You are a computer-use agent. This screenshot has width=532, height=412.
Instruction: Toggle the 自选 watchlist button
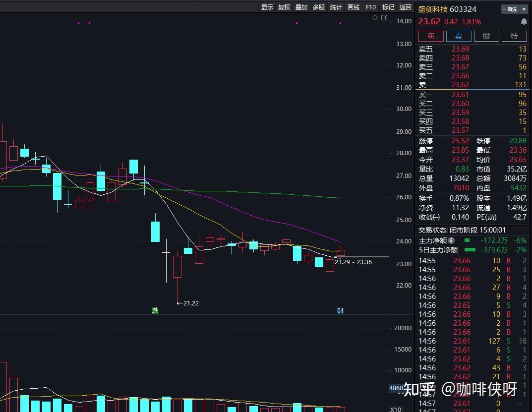(x=510, y=9)
